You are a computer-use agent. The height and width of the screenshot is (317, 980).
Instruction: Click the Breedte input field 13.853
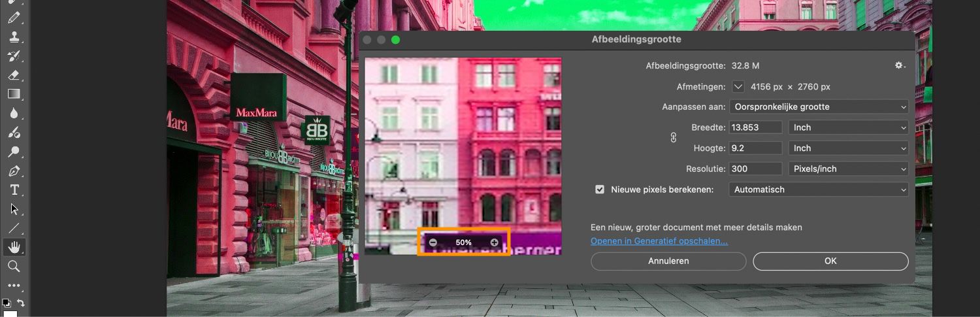pos(756,127)
